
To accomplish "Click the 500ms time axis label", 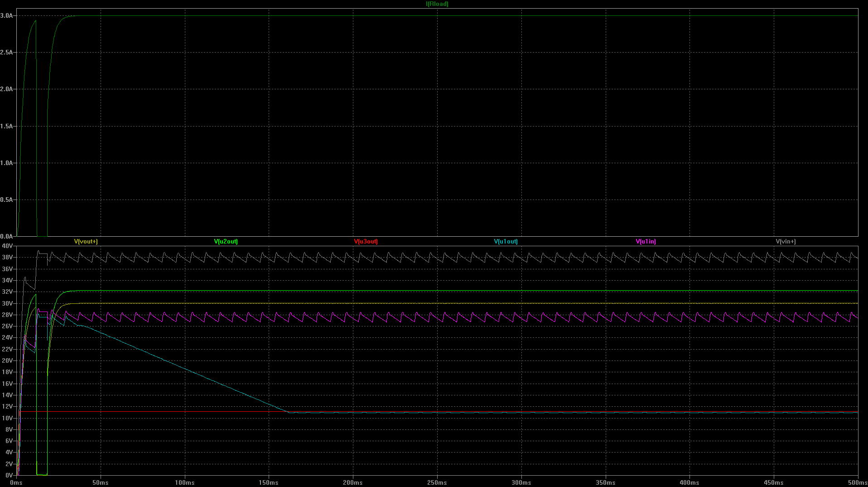I will click(x=858, y=483).
